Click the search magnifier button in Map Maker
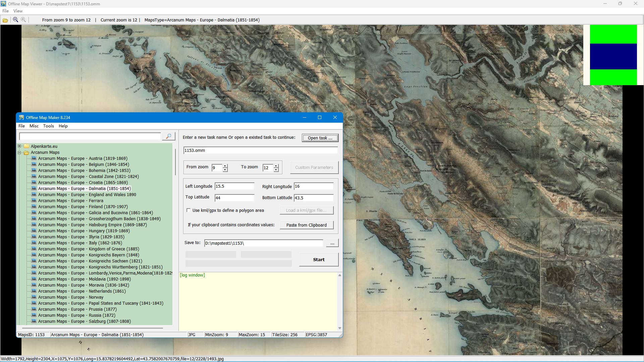The image size is (644, 362). click(168, 136)
